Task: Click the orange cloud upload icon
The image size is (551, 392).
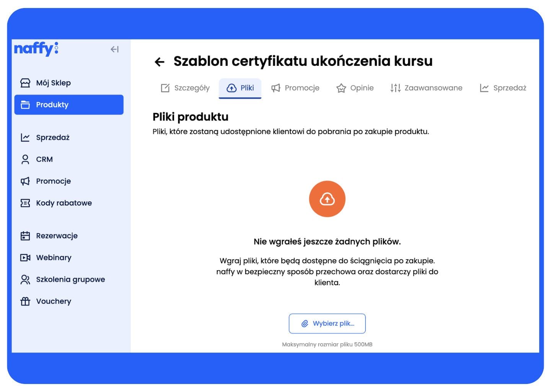Action: point(327,199)
